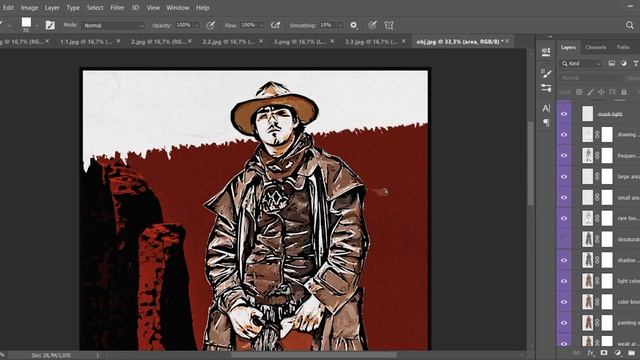Switch to the Channels tab
The image size is (640, 360).
click(596, 47)
